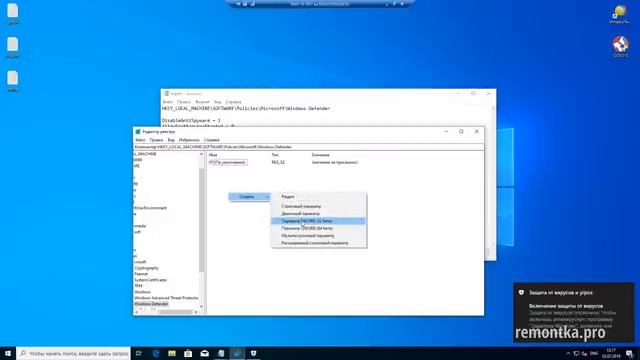
Task: Click the tree pane scroll-down arrow
Action: pyautogui.click(x=202, y=307)
